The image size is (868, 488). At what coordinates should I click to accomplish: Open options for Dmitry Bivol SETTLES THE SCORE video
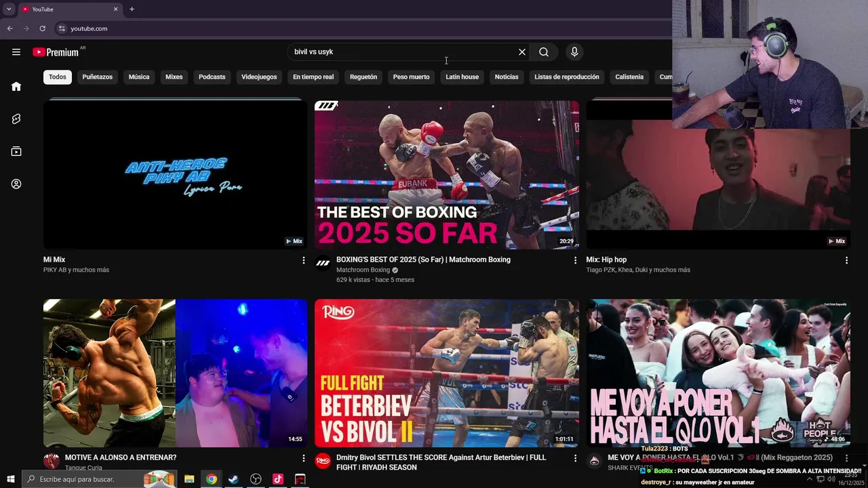click(x=575, y=458)
